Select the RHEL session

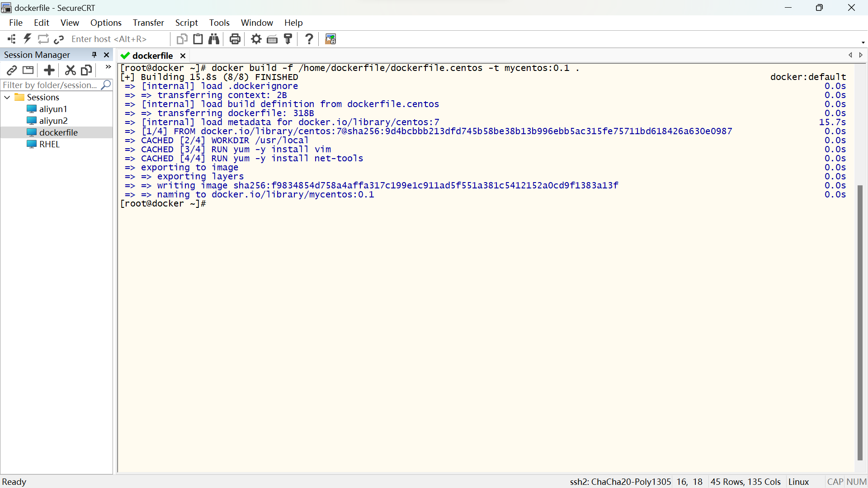(x=43, y=144)
